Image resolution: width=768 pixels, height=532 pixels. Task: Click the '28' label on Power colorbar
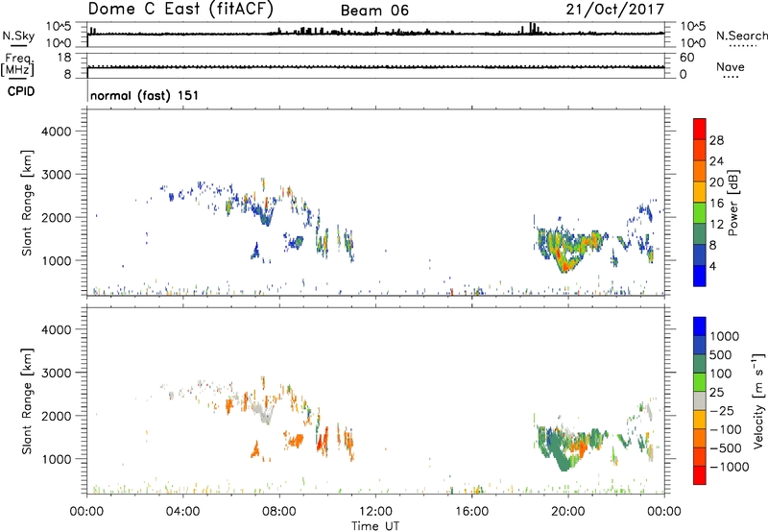coord(716,140)
